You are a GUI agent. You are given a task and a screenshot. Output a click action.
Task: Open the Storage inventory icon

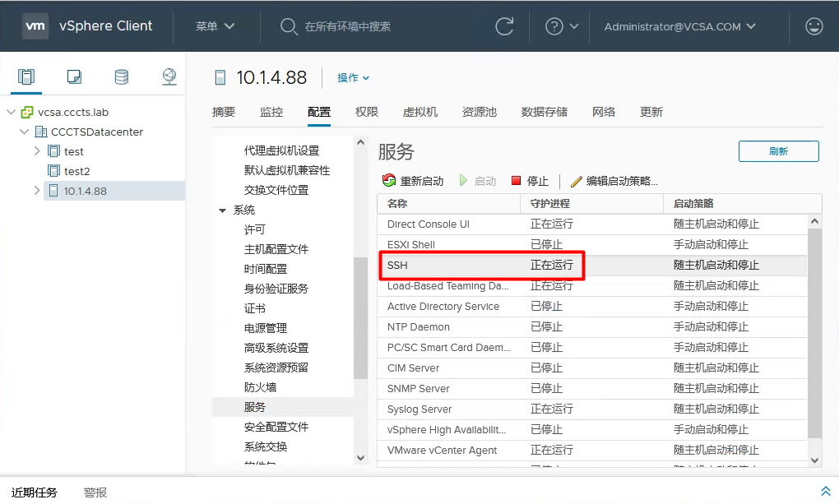tap(121, 76)
